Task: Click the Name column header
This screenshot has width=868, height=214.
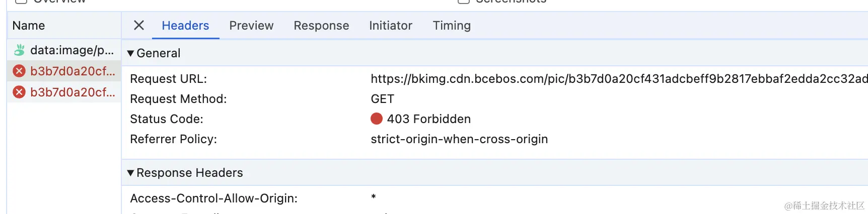Action: tap(29, 26)
